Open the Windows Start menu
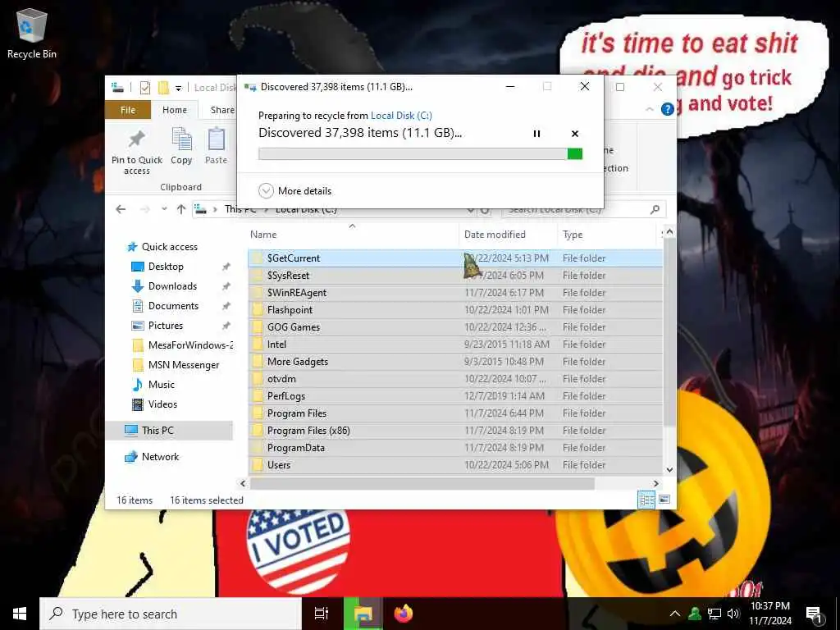Image resolution: width=840 pixels, height=630 pixels. click(20, 614)
